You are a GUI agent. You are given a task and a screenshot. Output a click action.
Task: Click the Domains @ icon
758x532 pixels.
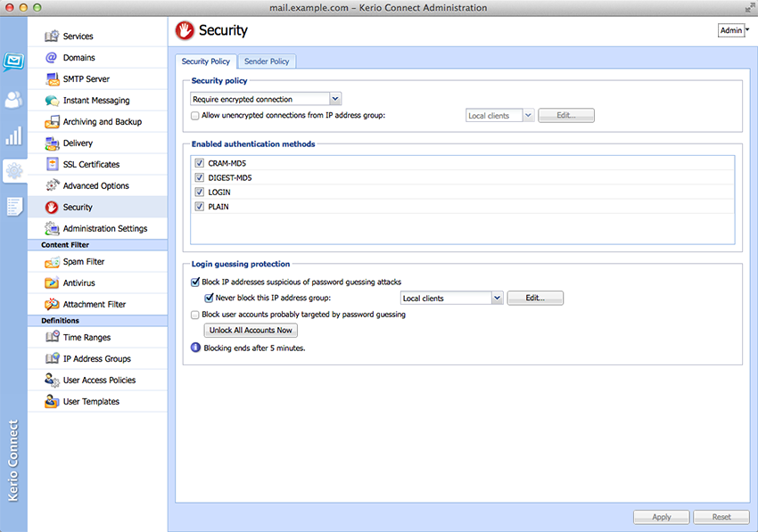(x=52, y=58)
